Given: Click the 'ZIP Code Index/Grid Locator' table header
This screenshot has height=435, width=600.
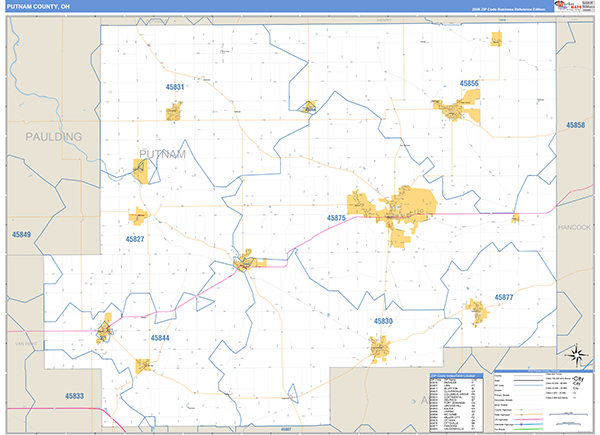Looking at the screenshot, I should coord(456,376).
